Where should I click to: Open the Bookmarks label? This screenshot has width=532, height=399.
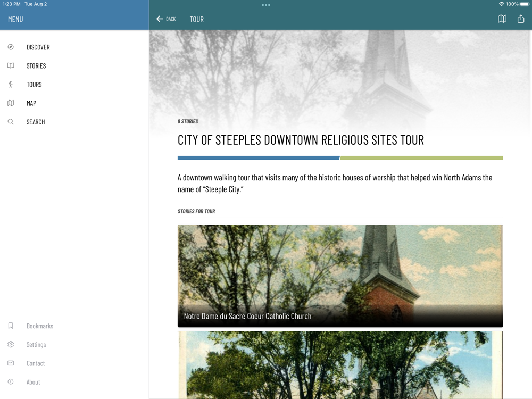coord(40,326)
